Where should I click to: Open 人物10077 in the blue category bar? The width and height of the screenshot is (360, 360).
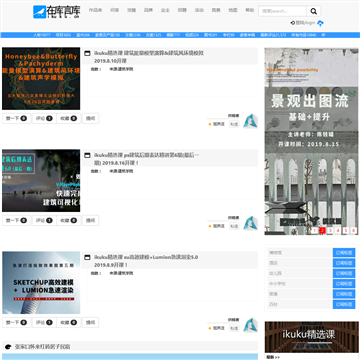(x=42, y=35)
